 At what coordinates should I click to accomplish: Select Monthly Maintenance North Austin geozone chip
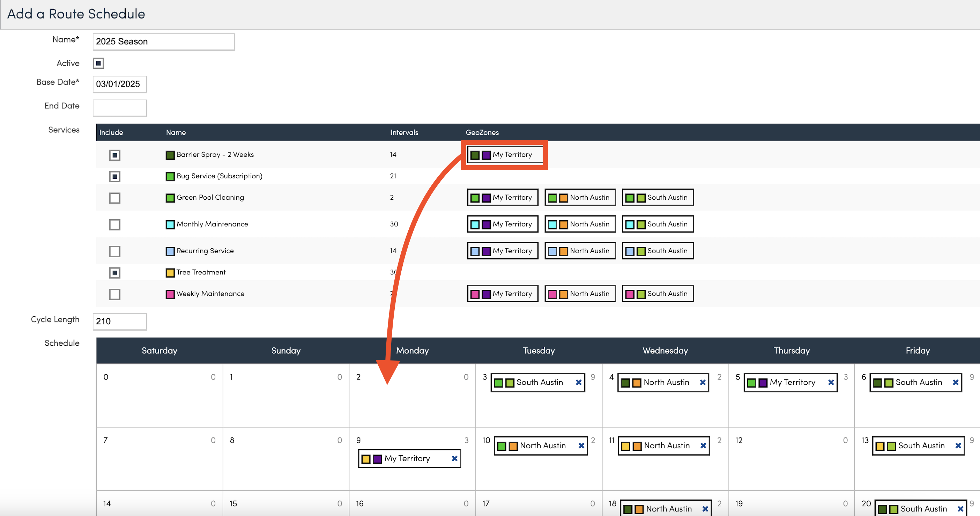(580, 224)
